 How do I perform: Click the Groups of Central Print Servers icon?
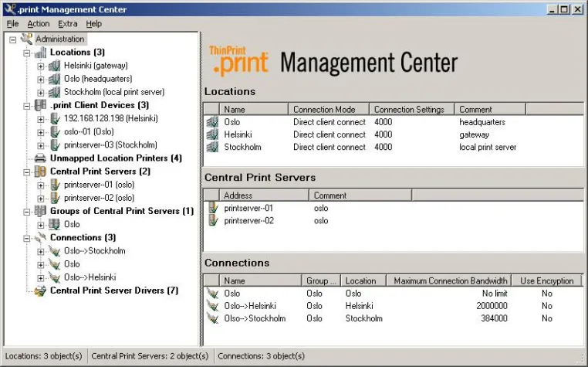click(x=40, y=211)
